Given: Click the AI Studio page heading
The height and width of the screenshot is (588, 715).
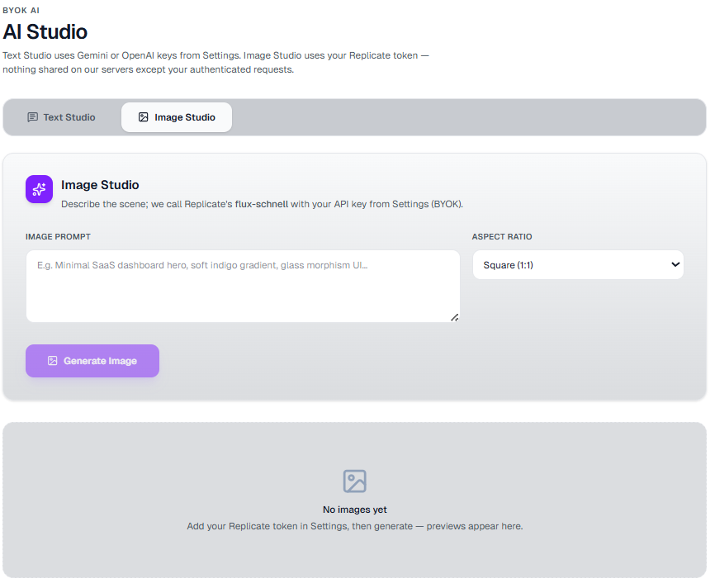Looking at the screenshot, I should pyautogui.click(x=45, y=32).
